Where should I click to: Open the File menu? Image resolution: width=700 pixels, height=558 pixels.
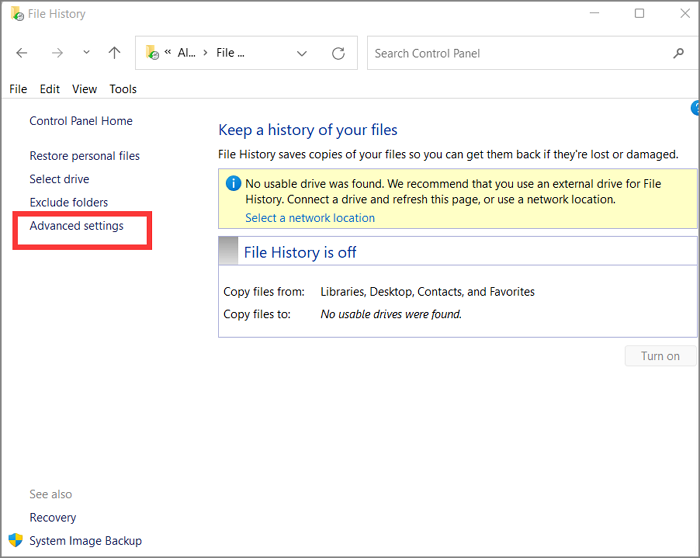[18, 89]
